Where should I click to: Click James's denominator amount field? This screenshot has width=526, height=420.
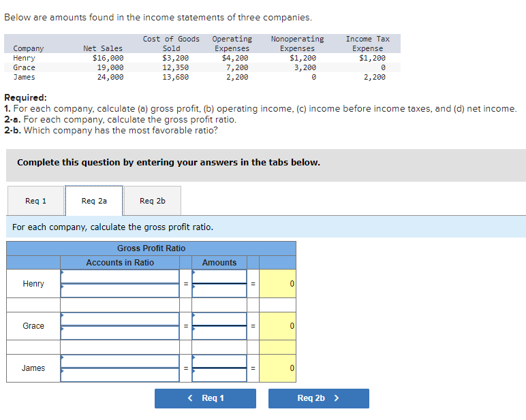[219, 375]
